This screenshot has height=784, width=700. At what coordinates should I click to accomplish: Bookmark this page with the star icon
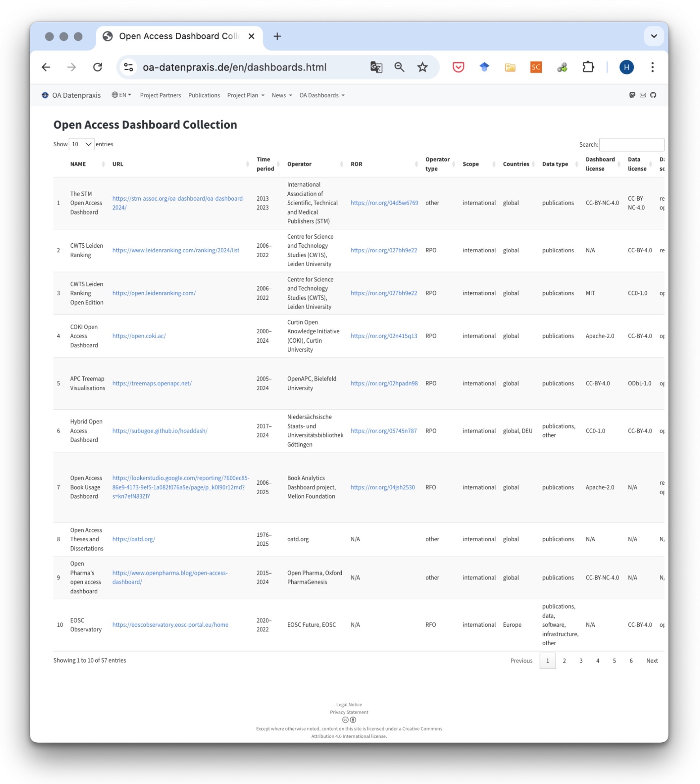coord(422,67)
